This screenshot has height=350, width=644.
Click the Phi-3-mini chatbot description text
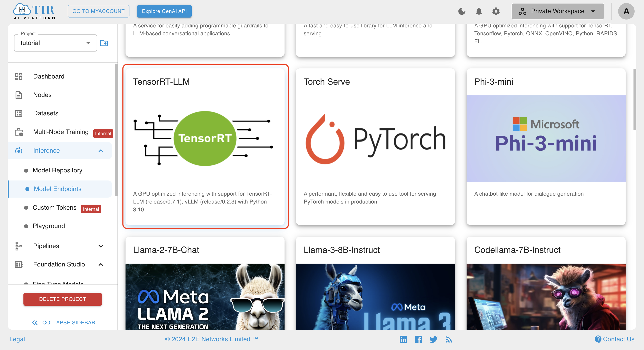point(529,194)
